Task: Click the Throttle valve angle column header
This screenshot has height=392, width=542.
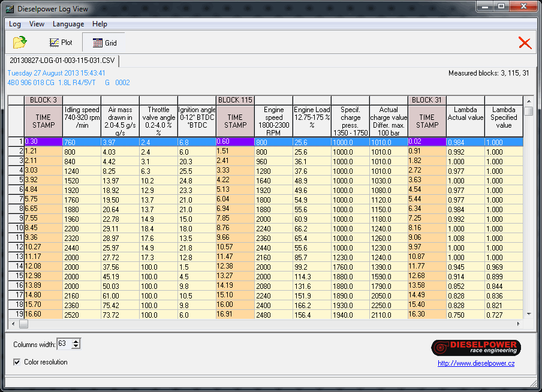Action: (159, 121)
